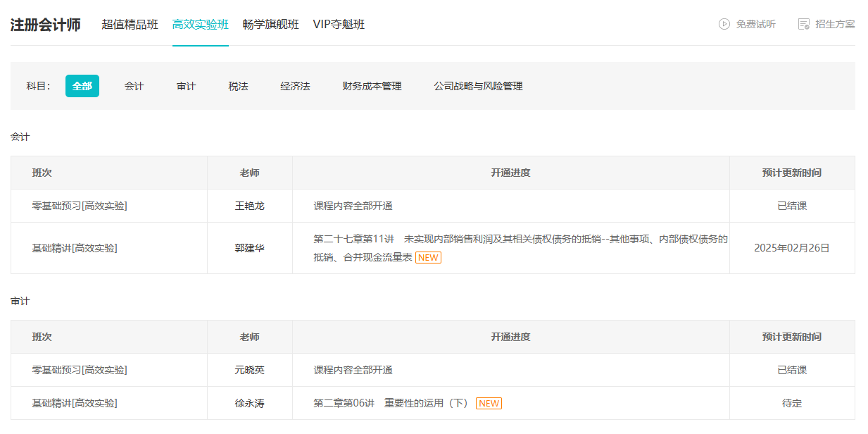Open the 招生方案 link text
This screenshot has width=868, height=434.
click(x=835, y=24)
